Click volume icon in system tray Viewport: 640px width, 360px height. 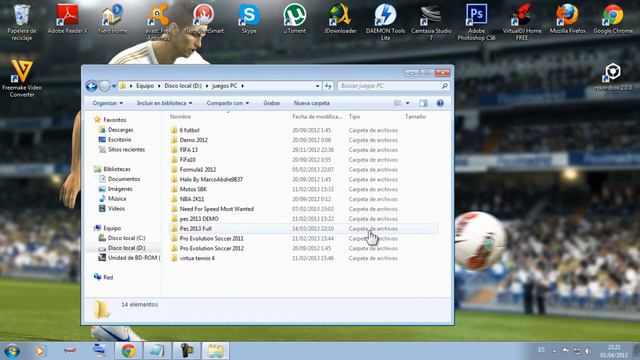pos(588,351)
